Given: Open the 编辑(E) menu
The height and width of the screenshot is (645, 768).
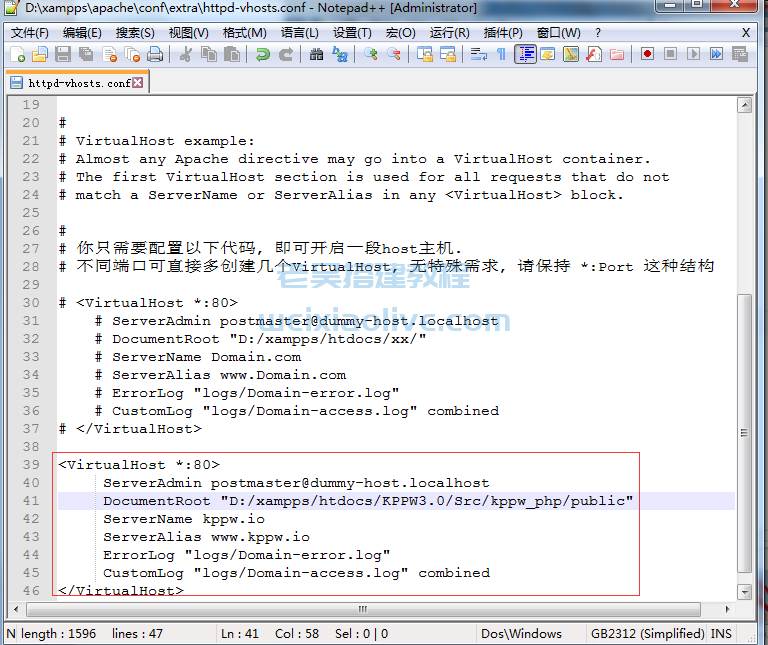Looking at the screenshot, I should click(82, 33).
